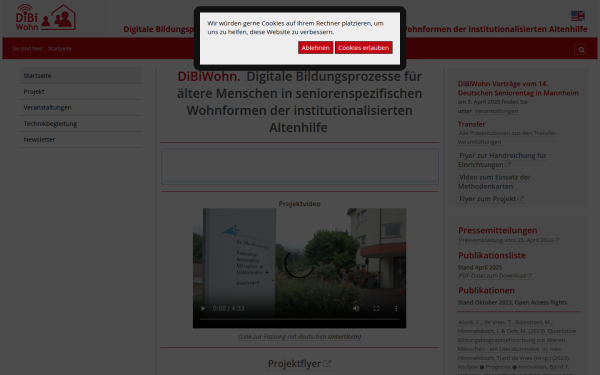Open the search magnifier icon
This screenshot has height=375, width=600.
coord(580,49)
